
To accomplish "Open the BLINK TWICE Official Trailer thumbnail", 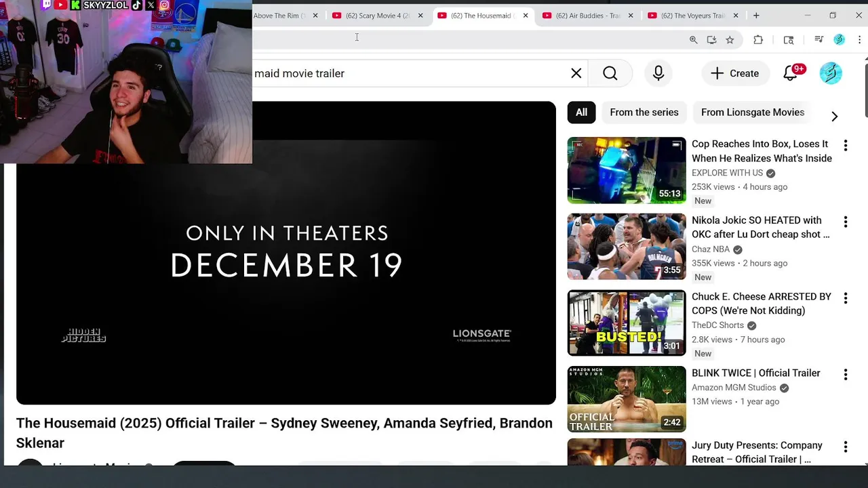I will click(627, 399).
